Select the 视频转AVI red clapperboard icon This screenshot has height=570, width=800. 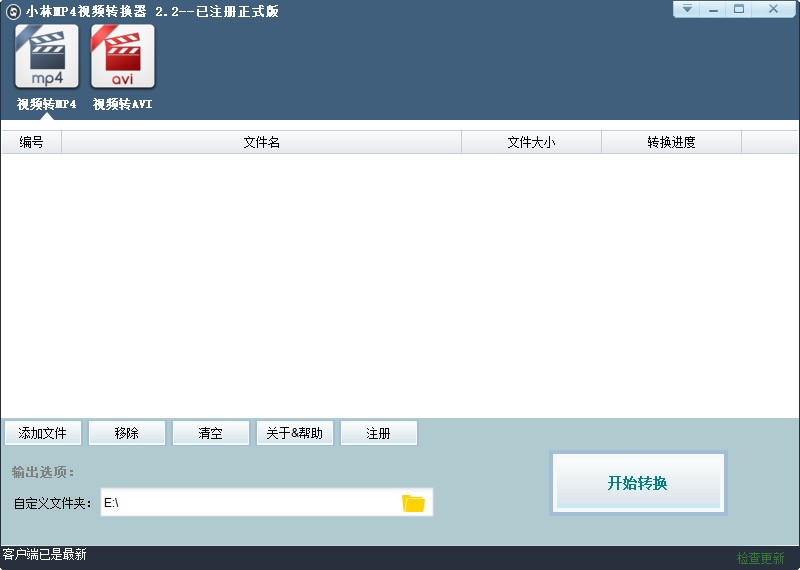coord(122,57)
